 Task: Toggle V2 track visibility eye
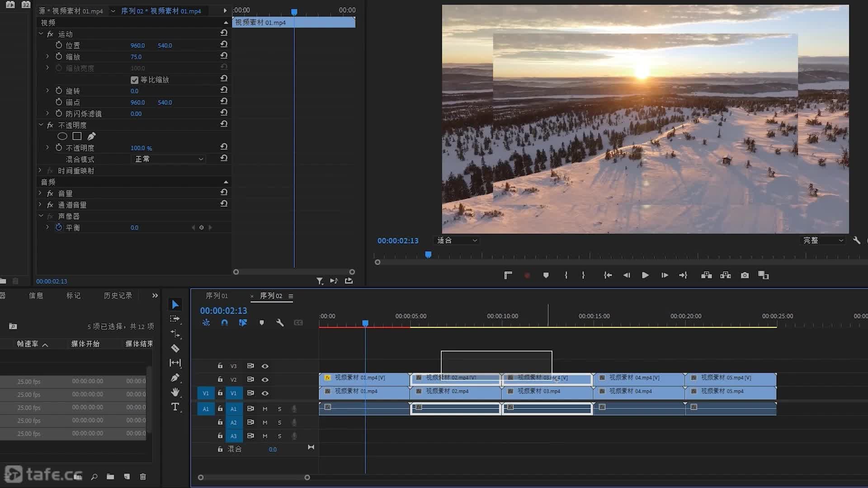point(265,380)
